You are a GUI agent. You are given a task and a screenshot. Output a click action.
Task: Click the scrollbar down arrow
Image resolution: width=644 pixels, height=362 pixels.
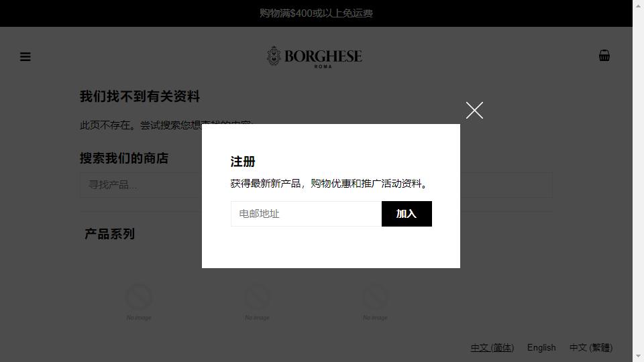point(638,357)
